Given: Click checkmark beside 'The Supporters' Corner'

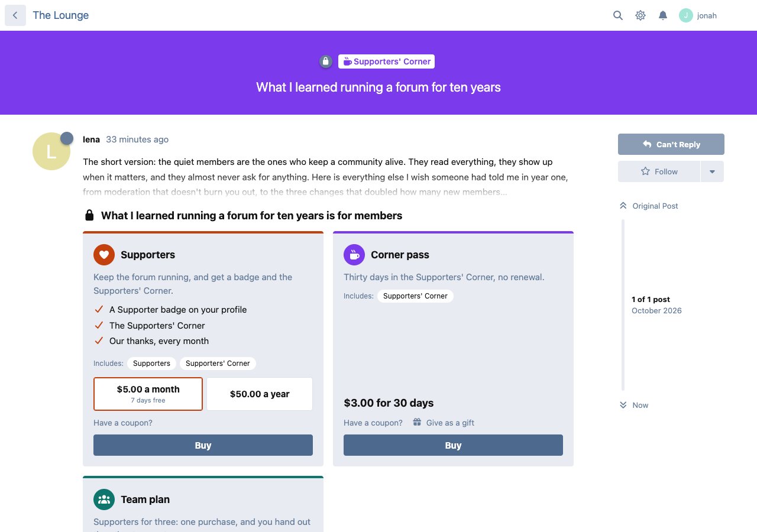Looking at the screenshot, I should (x=99, y=325).
